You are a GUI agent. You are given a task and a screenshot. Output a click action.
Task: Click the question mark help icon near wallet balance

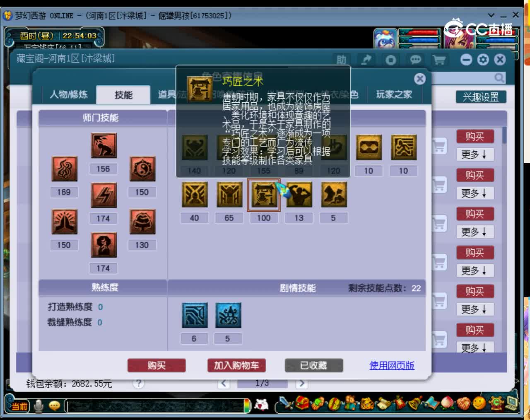(139, 383)
